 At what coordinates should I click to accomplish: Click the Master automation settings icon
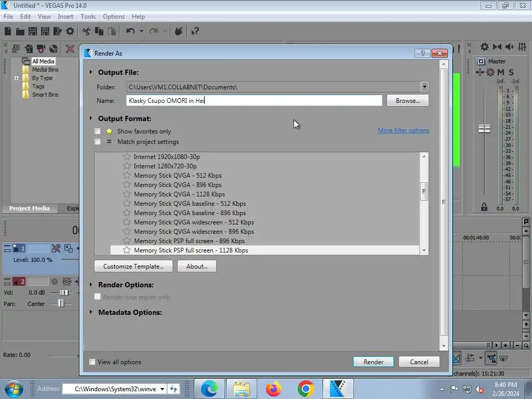point(480,72)
